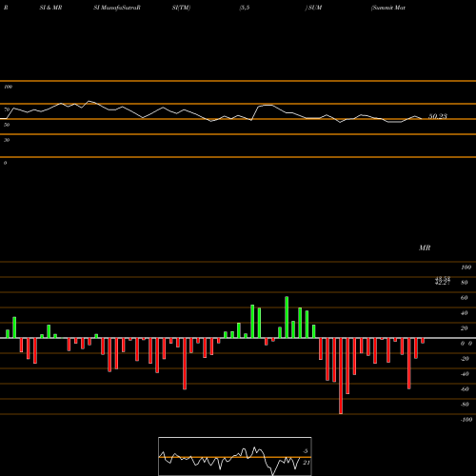Click the MR axis label -60
476x476 pixels.
click(x=465, y=389)
